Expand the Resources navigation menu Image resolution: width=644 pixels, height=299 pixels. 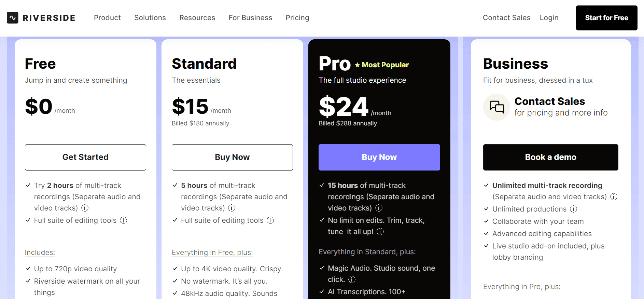(x=197, y=18)
